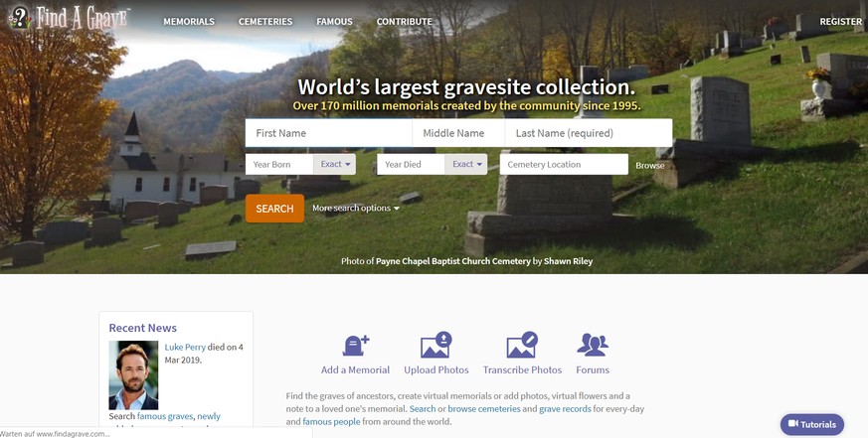
Task: Focus the Cemetery Location field
Action: [x=564, y=164]
